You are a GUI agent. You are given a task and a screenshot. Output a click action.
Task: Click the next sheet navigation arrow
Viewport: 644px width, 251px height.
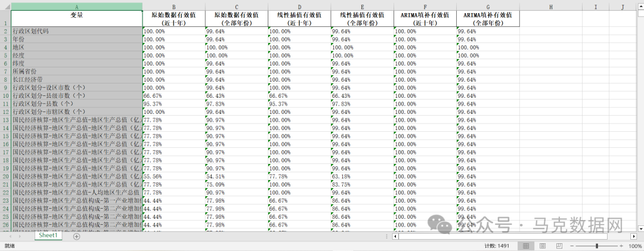pyautogui.click(x=19, y=236)
